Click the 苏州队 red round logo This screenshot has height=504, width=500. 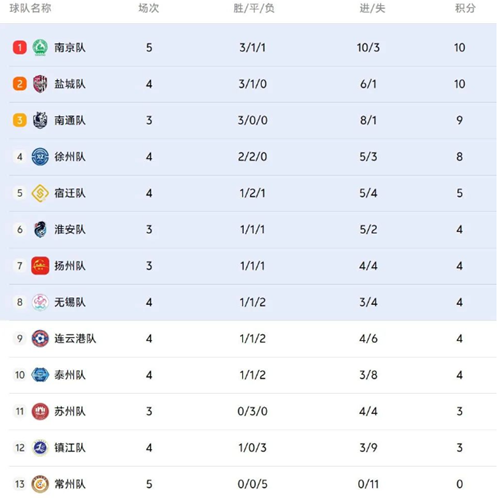click(x=40, y=411)
